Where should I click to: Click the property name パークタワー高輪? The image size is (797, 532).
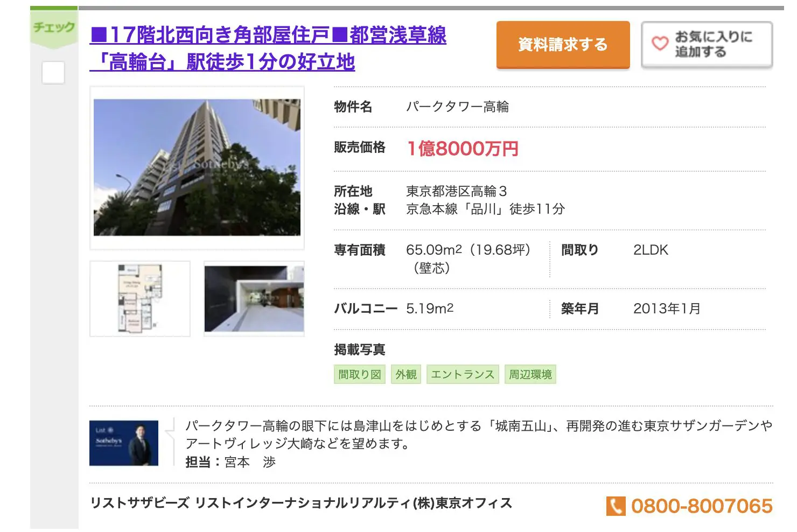(x=457, y=107)
